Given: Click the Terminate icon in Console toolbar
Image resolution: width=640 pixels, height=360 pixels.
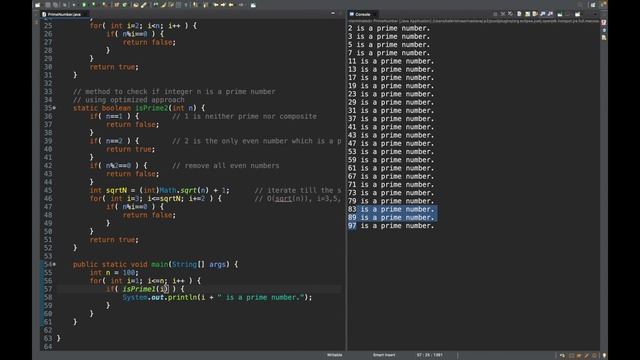Looking at the screenshot, I should [x=495, y=14].
